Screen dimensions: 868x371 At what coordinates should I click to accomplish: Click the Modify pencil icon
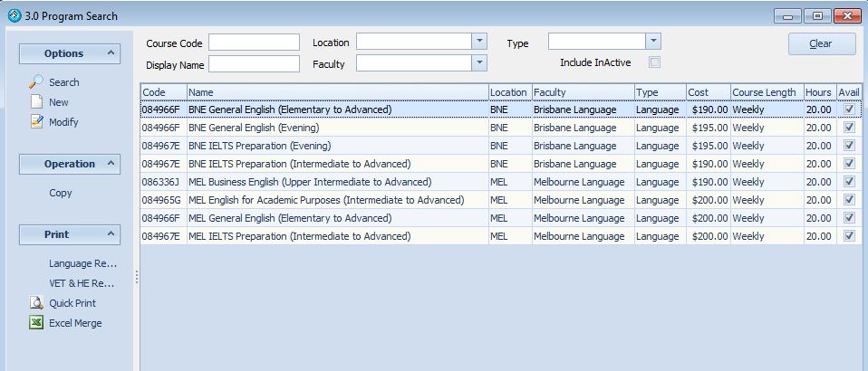[36, 122]
